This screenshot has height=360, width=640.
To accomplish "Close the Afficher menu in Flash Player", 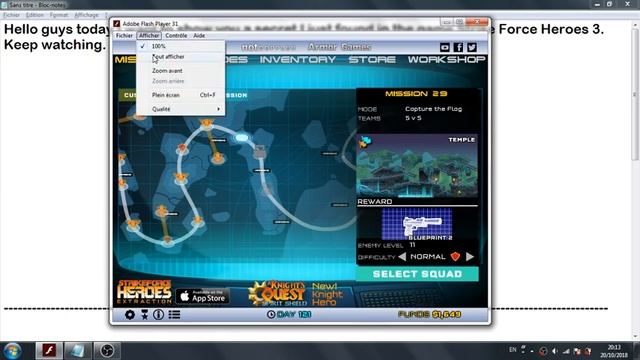I will click(149, 36).
